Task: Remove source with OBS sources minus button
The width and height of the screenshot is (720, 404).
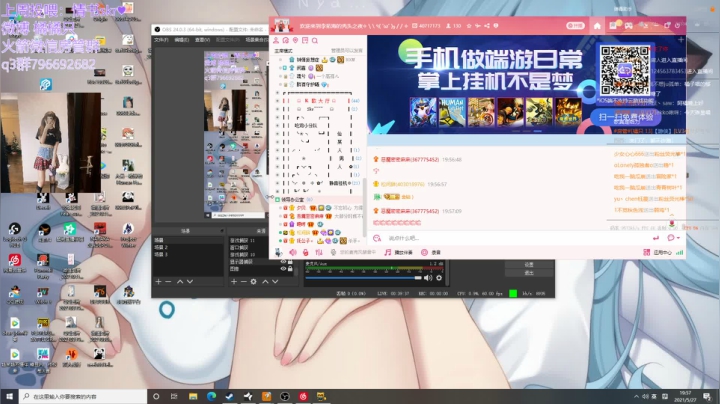Action: (243, 281)
